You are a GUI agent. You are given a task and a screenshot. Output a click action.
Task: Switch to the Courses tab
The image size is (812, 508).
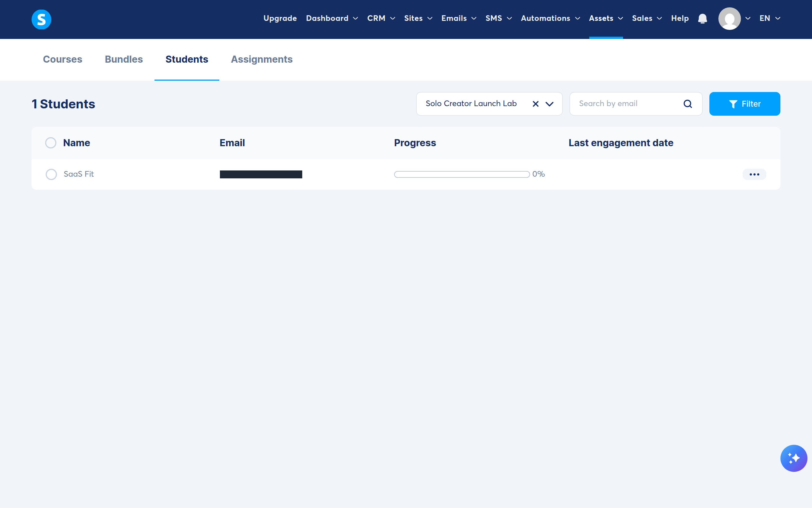point(62,59)
